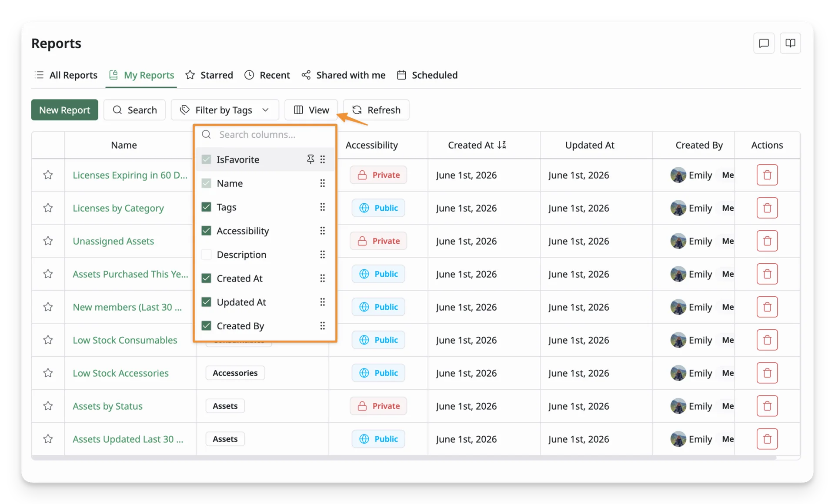
Task: Star the Low Stock Accessories report
Action: (x=48, y=373)
